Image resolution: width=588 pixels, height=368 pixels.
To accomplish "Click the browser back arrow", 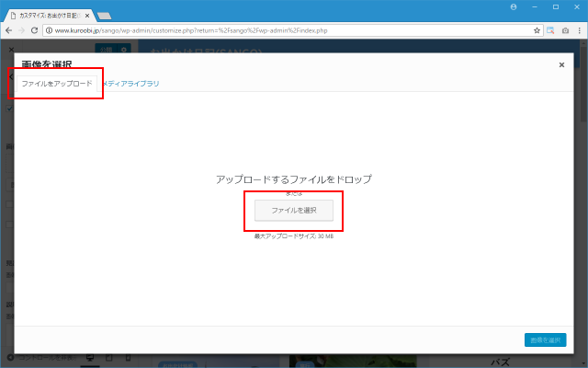I will [8, 30].
